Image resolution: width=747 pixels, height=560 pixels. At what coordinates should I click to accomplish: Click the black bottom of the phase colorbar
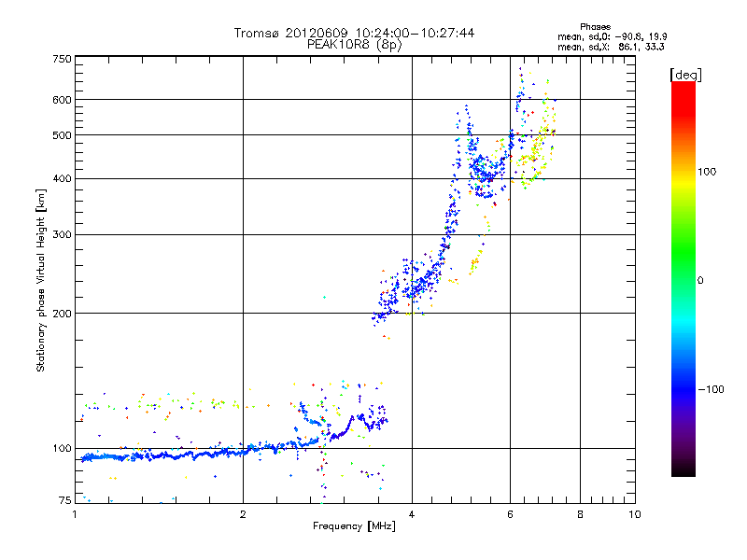[x=684, y=469]
